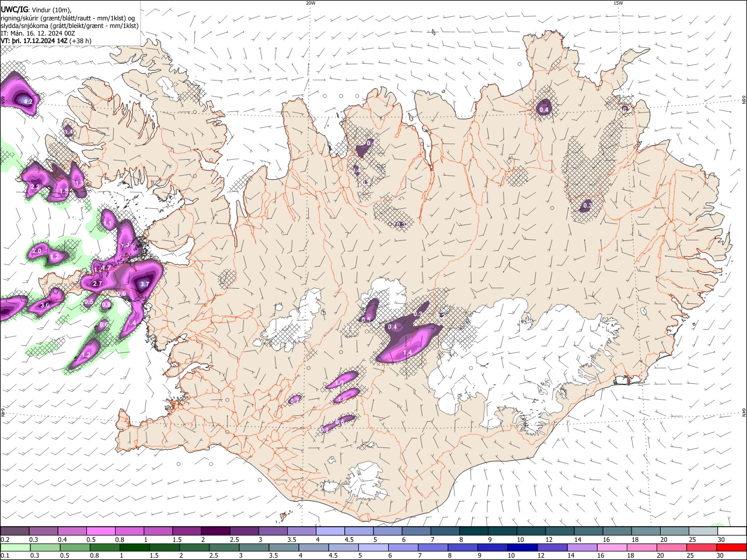Click the '4.2' precipitation value on map

tap(27, 101)
